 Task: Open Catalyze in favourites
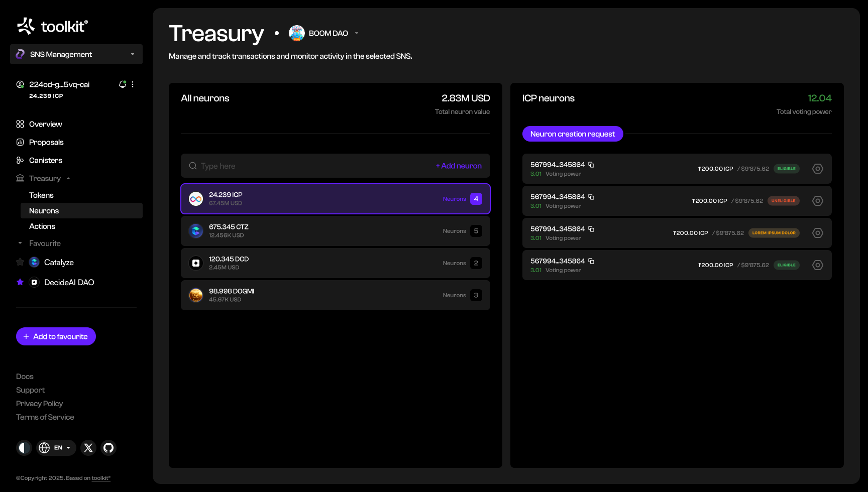tap(59, 262)
